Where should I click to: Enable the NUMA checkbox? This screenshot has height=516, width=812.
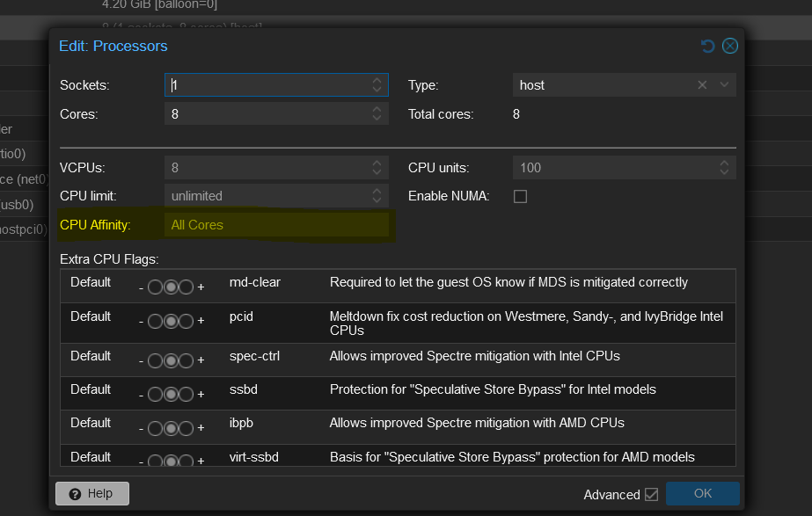click(520, 196)
